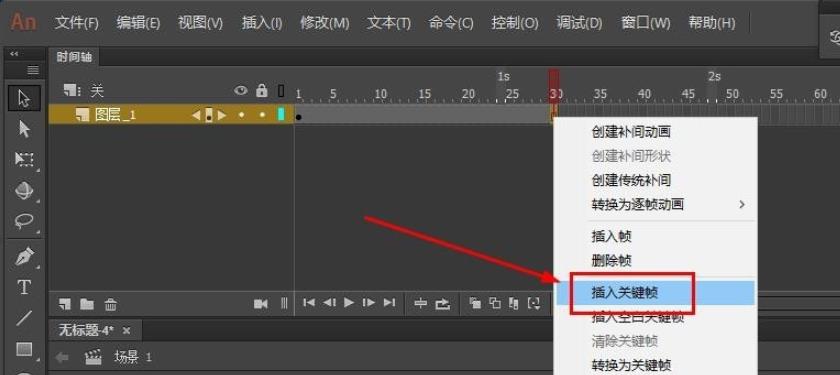This screenshot has width=840, height=375.
Task: Select the Free Transform tool
Action: (24, 160)
